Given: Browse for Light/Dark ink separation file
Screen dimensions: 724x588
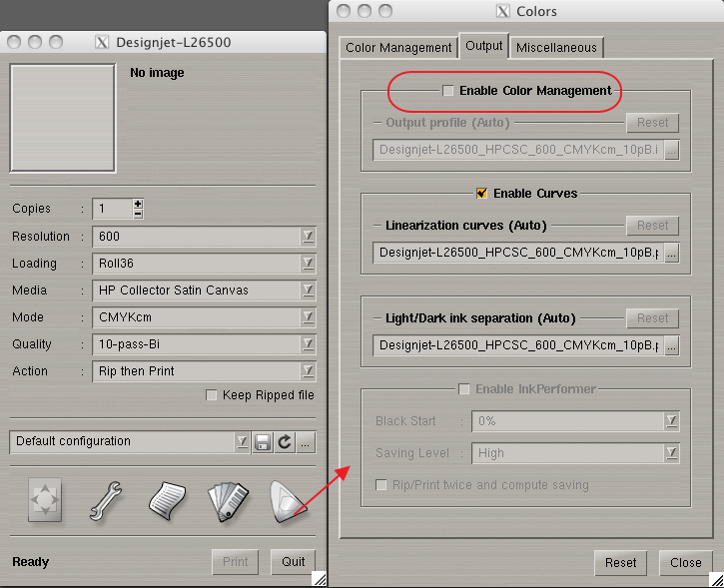Looking at the screenshot, I should point(671,345).
